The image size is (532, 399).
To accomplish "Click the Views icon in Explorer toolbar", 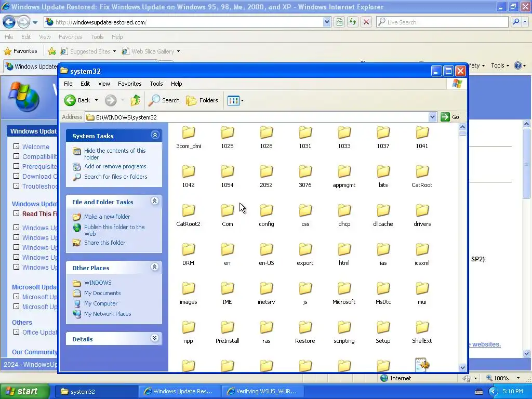I will point(233,100).
